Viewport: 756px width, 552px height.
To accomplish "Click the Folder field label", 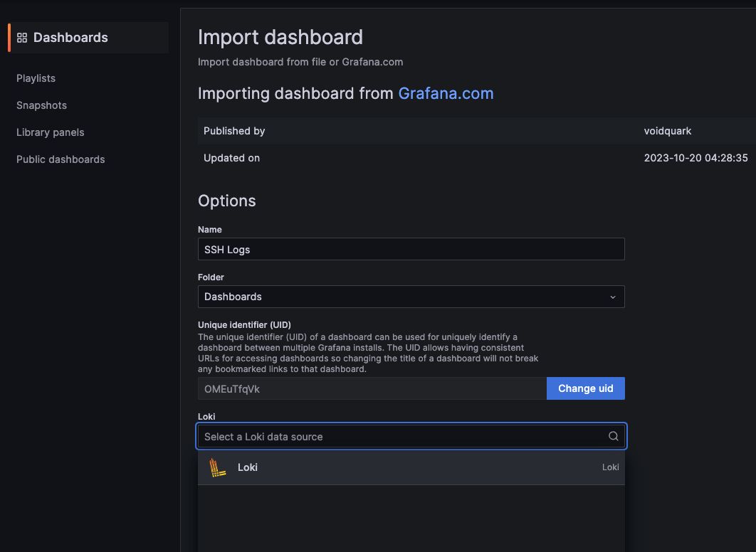I will point(211,277).
